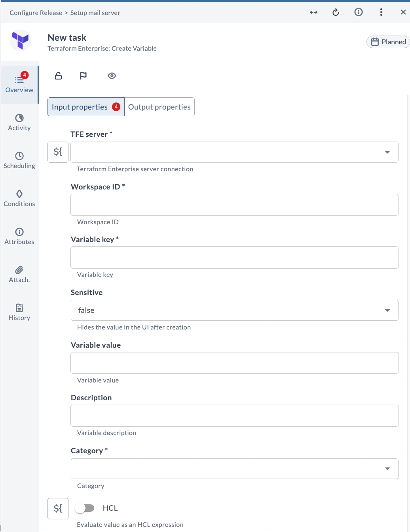Switch to the Output properties tab
The width and height of the screenshot is (410, 532).
[x=159, y=107]
